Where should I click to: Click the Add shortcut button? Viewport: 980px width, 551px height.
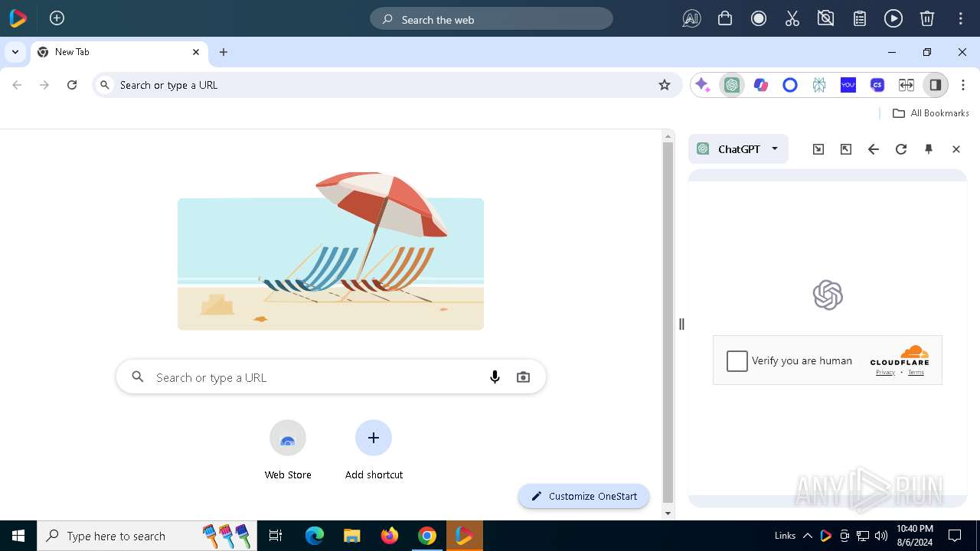point(374,450)
